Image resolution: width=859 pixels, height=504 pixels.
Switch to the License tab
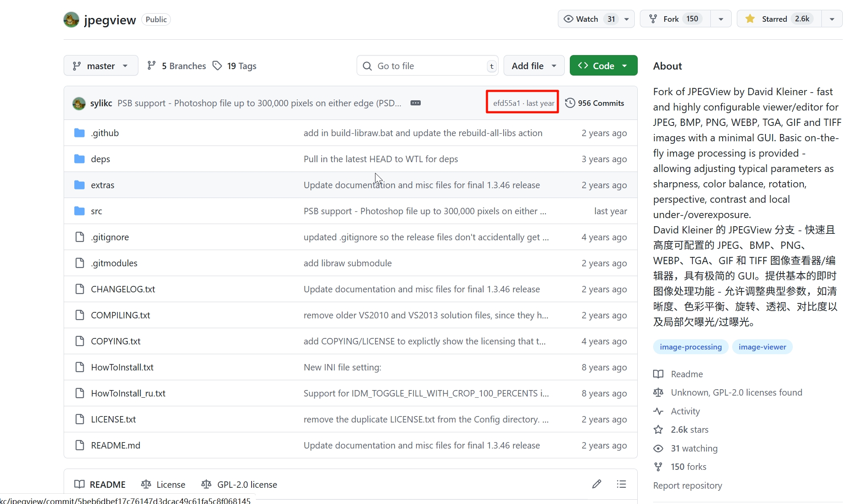coord(163,484)
